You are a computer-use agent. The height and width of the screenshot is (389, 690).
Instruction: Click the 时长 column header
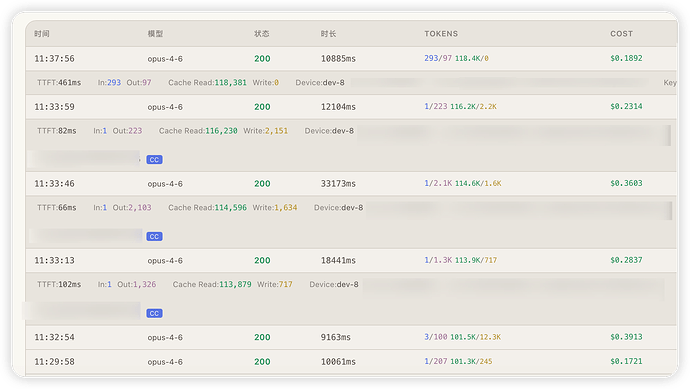tap(328, 34)
